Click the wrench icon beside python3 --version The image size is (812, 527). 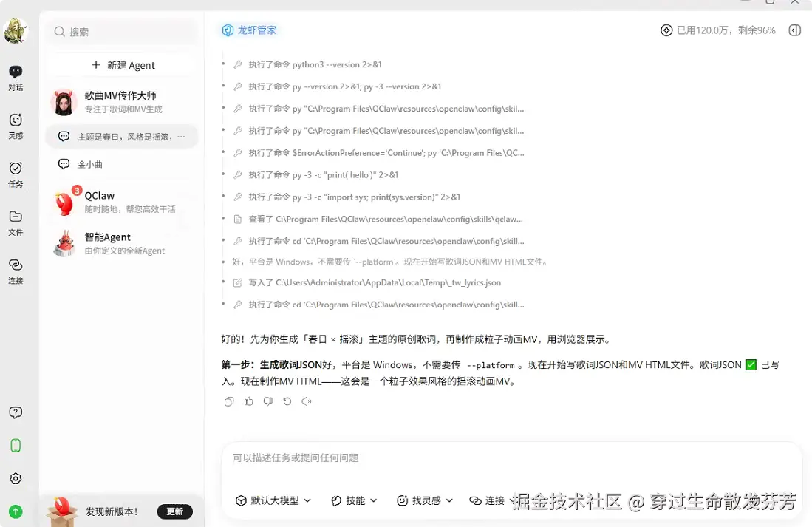(x=238, y=65)
